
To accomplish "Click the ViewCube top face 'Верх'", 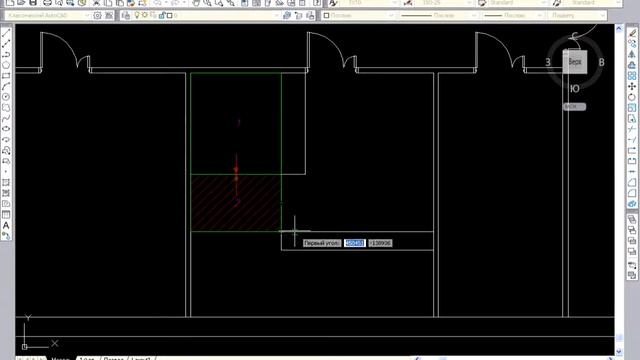I will [x=575, y=62].
